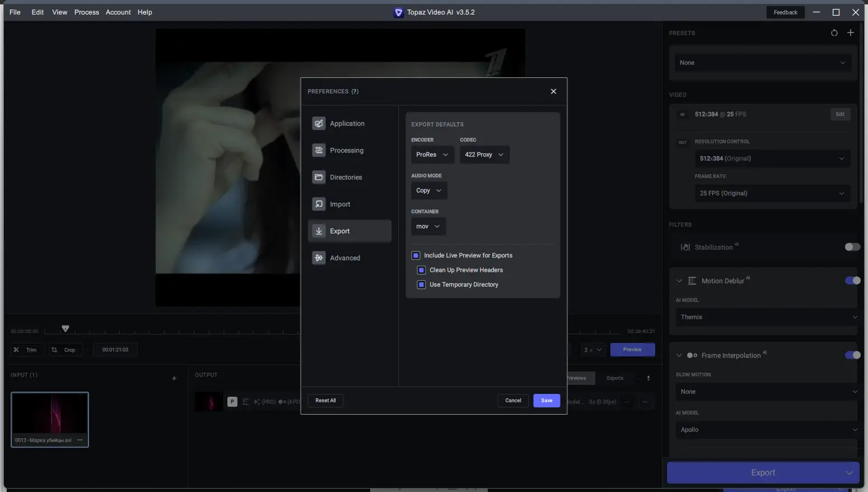
Task: Uncheck Include Live Preview for Exports
Action: [x=416, y=255]
